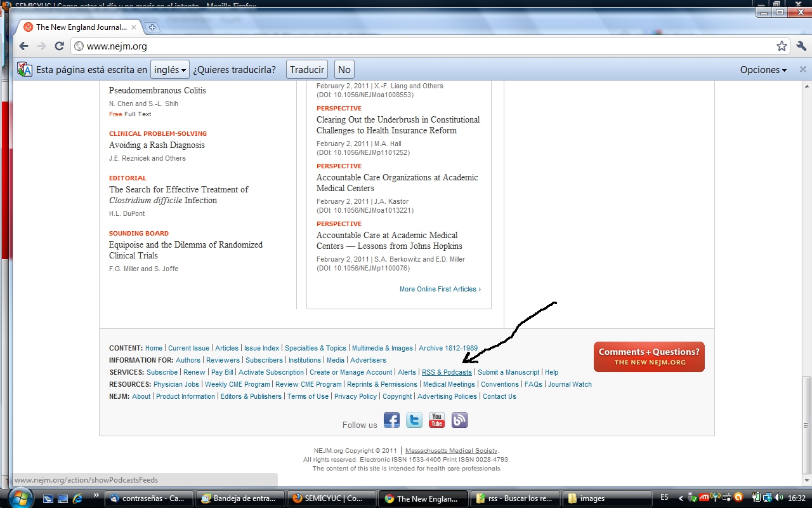
Task: Click the Current Issue footer link
Action: 188,348
